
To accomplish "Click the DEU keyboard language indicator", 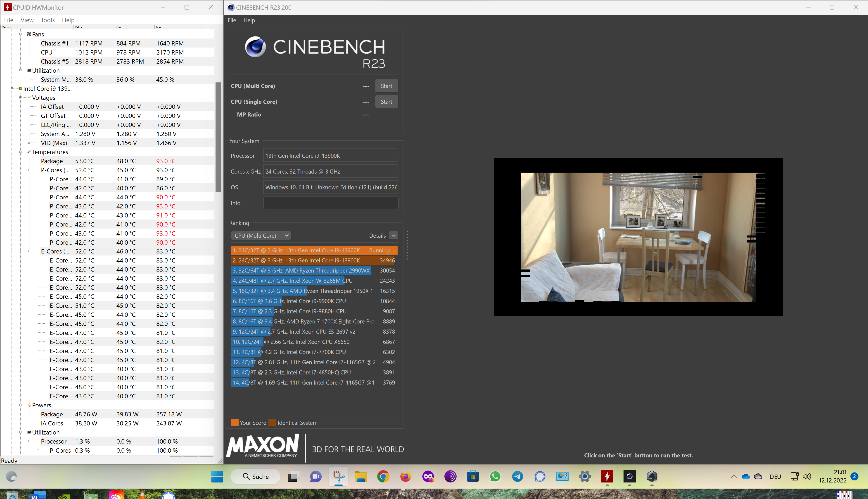I will (x=775, y=477).
